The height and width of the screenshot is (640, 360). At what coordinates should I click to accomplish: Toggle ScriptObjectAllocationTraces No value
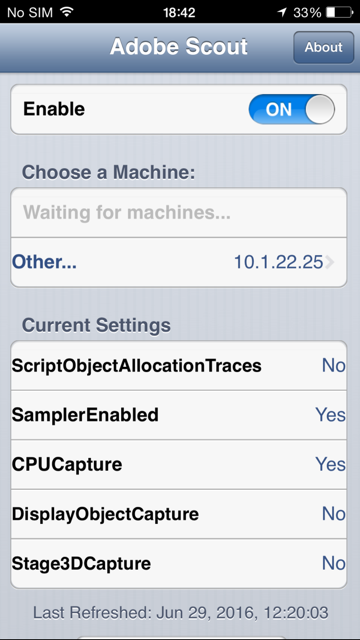pyautogui.click(x=333, y=365)
